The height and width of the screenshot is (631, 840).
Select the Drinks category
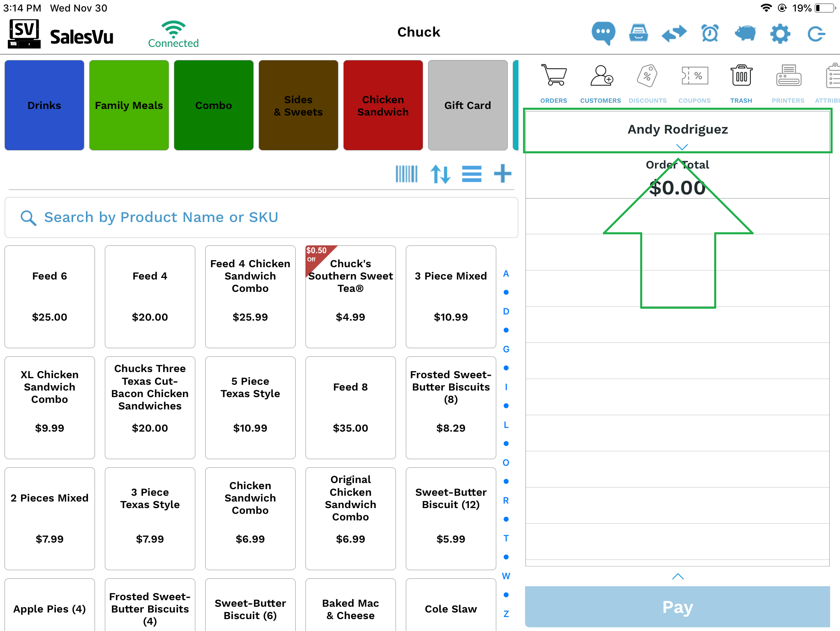44,105
